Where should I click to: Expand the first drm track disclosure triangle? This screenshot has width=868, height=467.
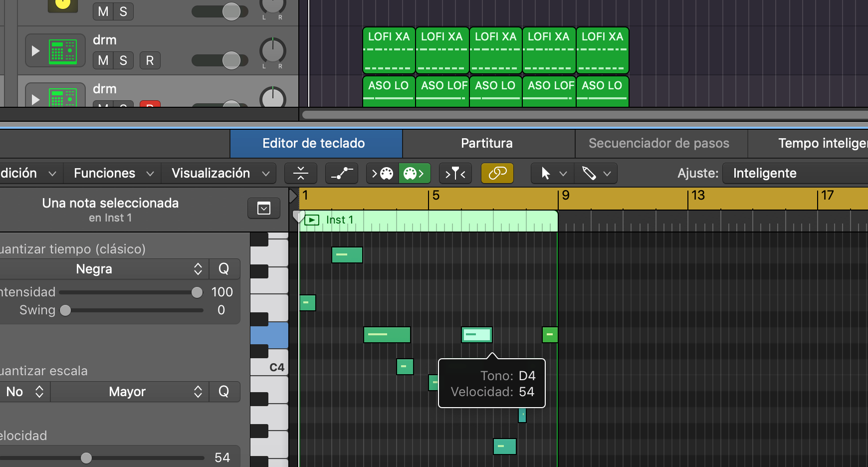pos(35,51)
